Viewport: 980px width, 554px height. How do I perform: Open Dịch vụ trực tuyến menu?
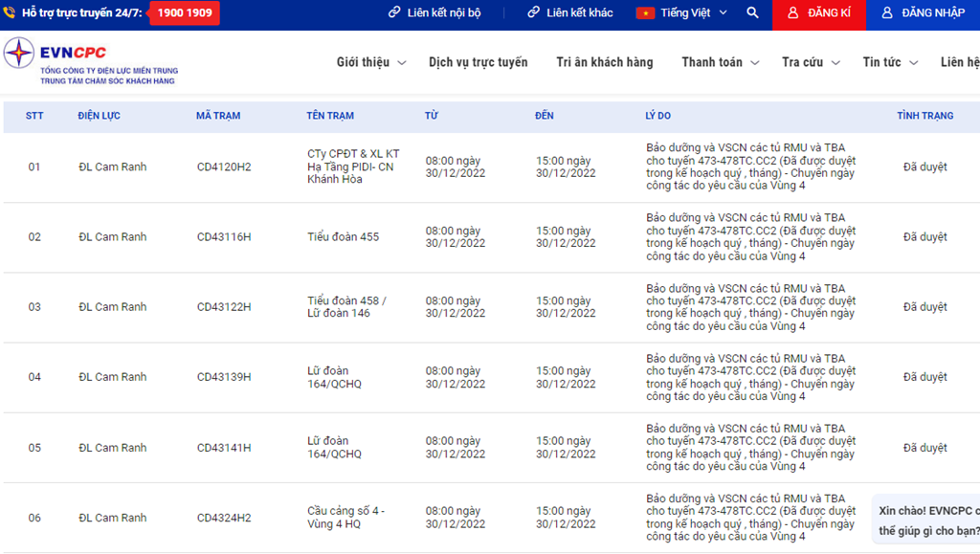478,62
